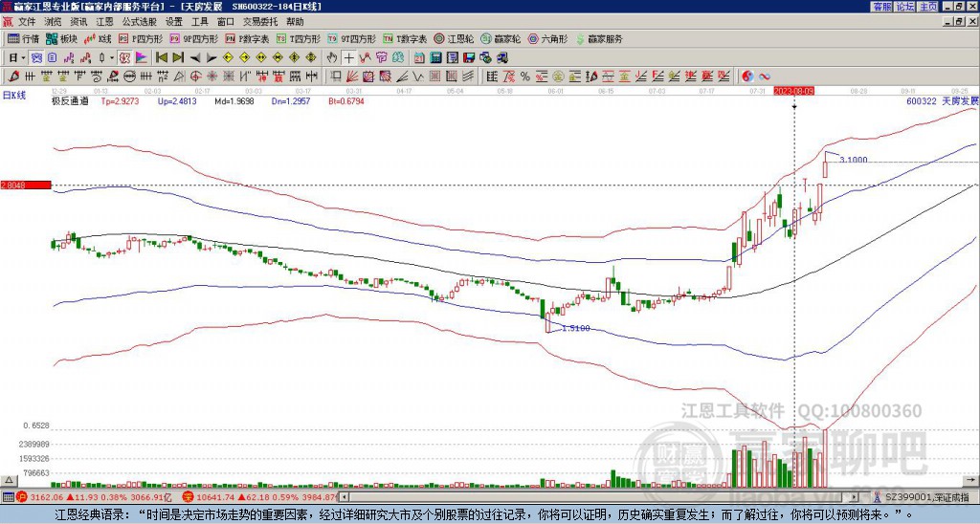Viewport: 980px width, 524px height.
Task: Jump to first bar green arrow
Action: 161,58
